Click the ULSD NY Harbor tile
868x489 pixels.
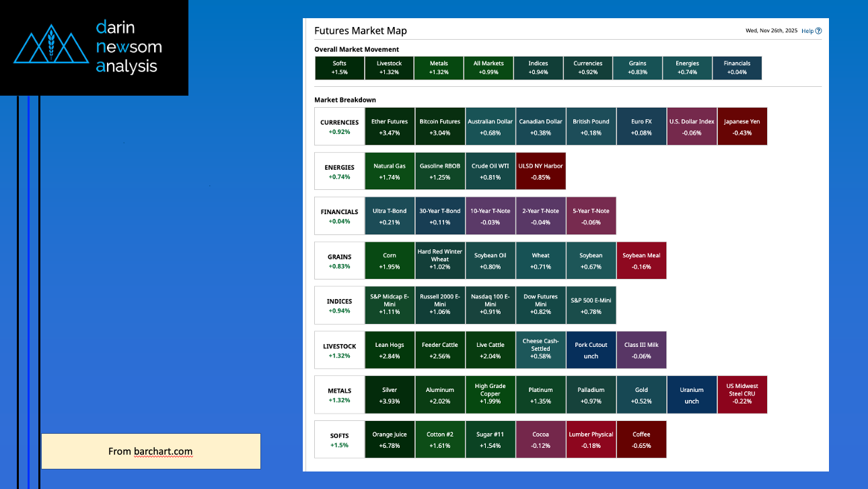[540, 171]
